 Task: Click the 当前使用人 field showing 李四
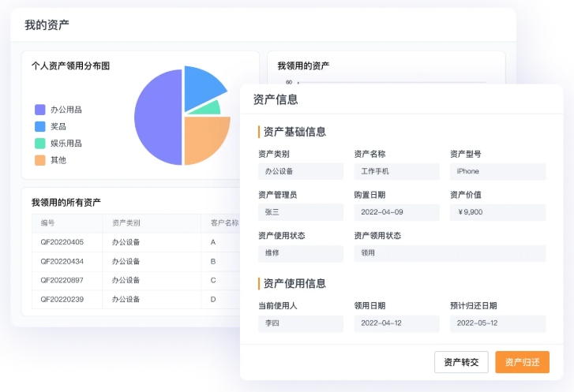tap(300, 323)
